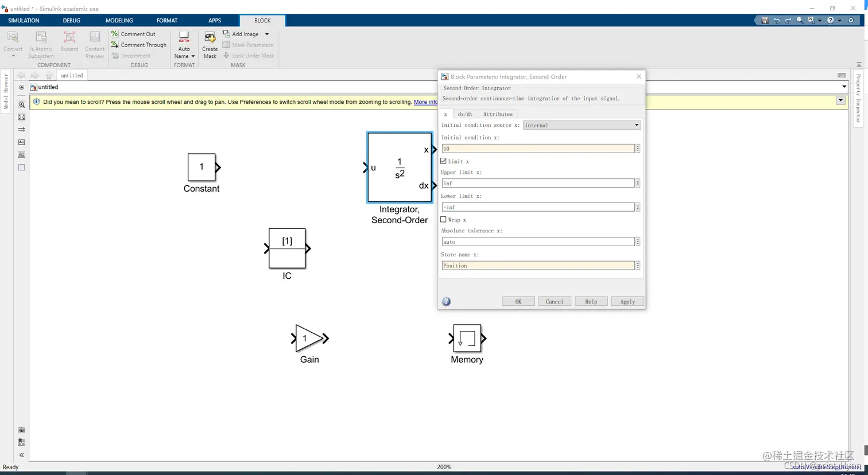Click the Create Mask icon
The image size is (868, 475).
[210, 38]
